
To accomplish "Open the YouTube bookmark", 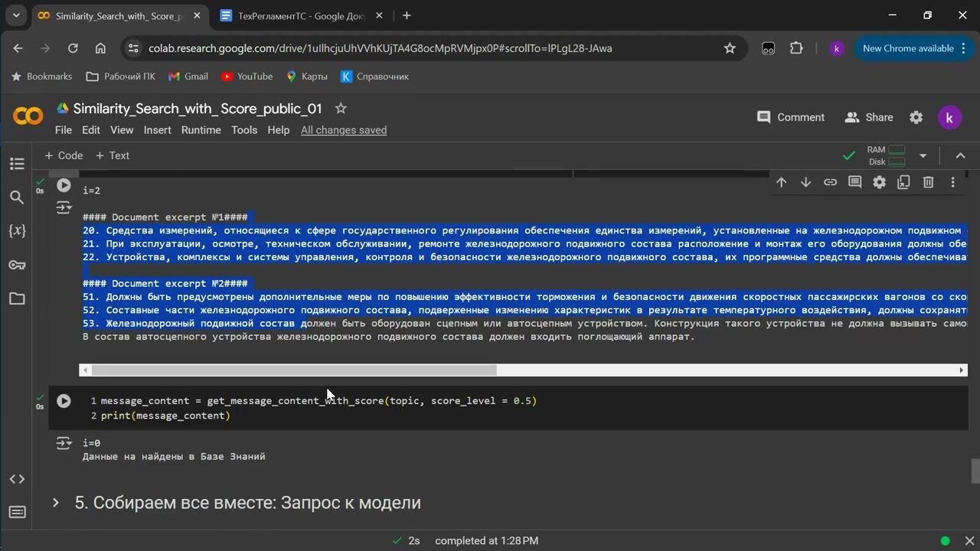I will point(247,77).
